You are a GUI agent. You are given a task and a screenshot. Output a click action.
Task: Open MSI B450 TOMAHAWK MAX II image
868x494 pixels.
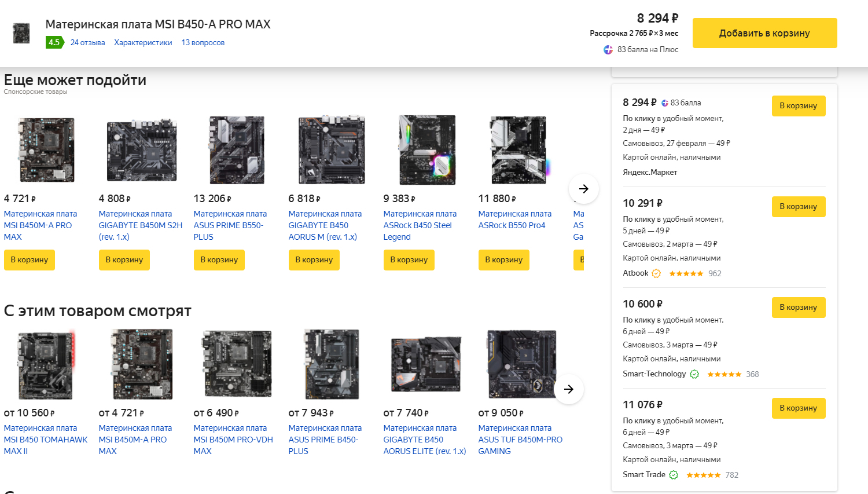[46, 364]
